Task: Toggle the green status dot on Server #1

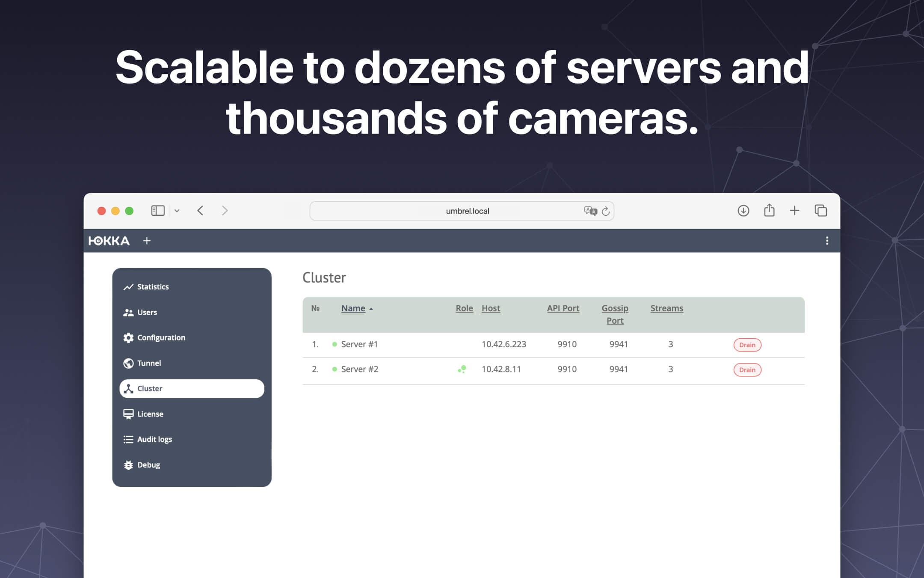Action: tap(335, 344)
